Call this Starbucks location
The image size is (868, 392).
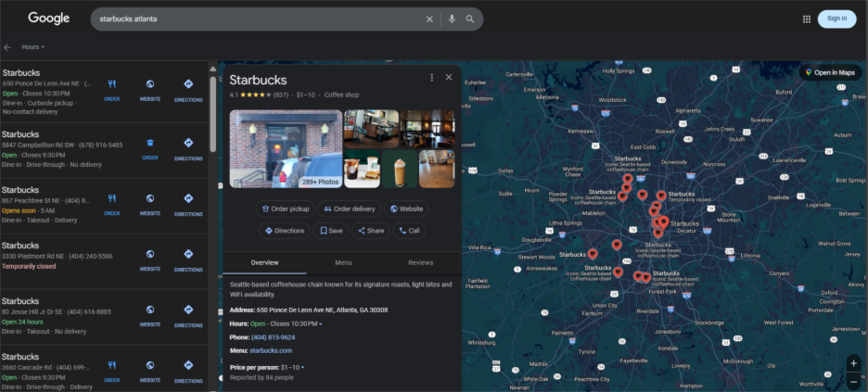pyautogui.click(x=409, y=231)
